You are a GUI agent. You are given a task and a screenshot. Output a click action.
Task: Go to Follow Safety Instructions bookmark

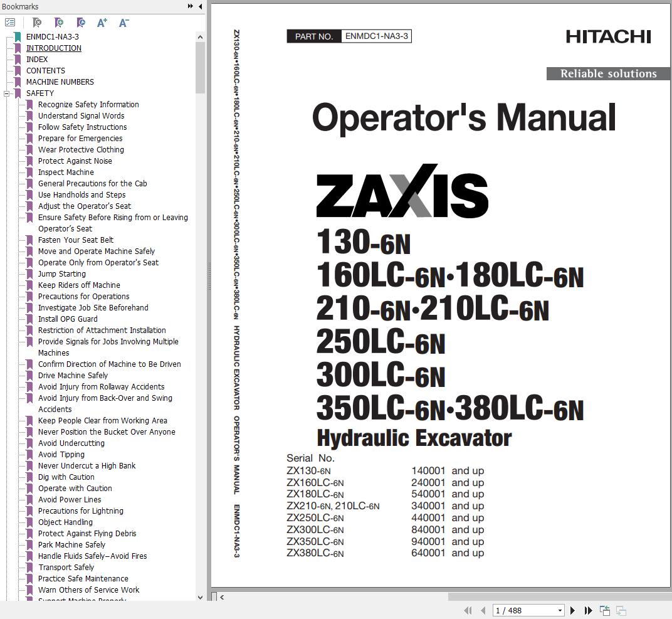[x=82, y=127]
